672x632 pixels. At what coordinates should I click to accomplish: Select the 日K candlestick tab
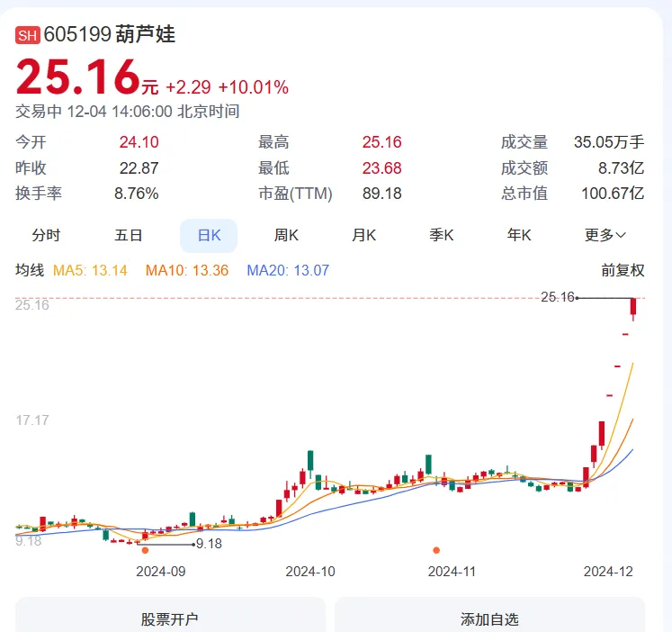tap(209, 235)
